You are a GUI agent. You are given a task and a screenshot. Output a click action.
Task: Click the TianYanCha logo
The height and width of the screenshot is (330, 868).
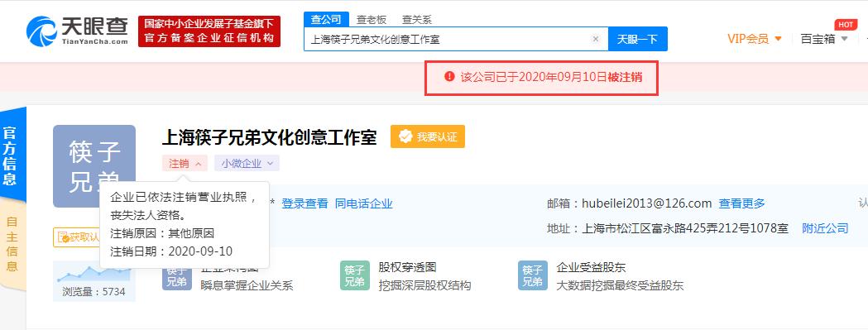pyautogui.click(x=77, y=31)
